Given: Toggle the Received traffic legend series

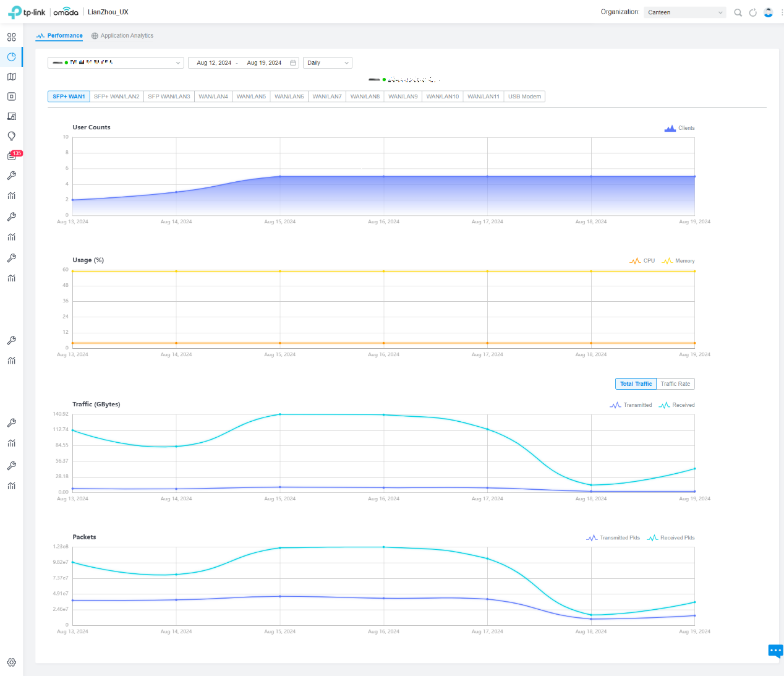Looking at the screenshot, I should pos(677,405).
